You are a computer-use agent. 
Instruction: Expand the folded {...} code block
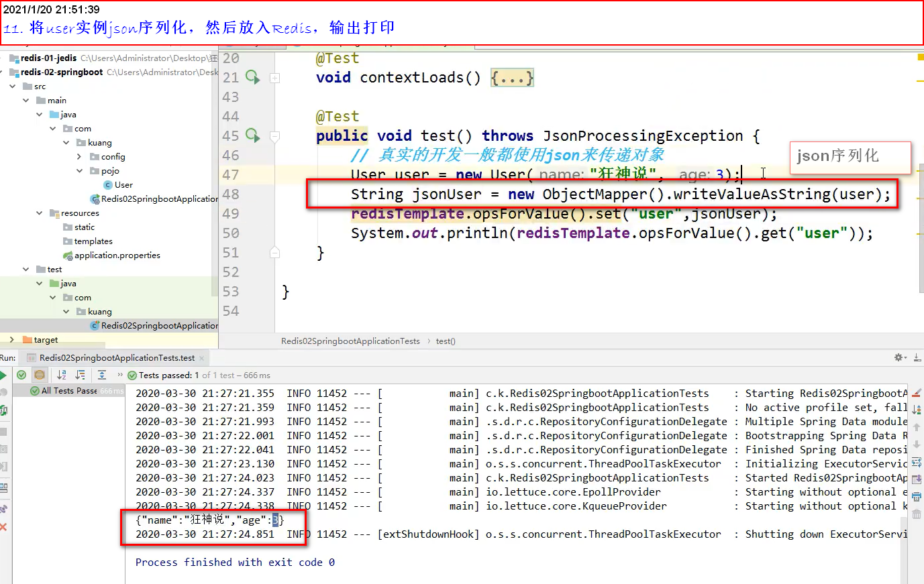[512, 78]
